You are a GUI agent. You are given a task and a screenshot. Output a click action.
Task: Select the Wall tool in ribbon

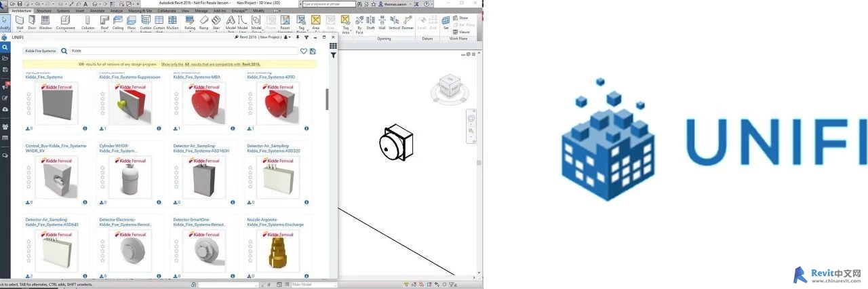(20, 23)
